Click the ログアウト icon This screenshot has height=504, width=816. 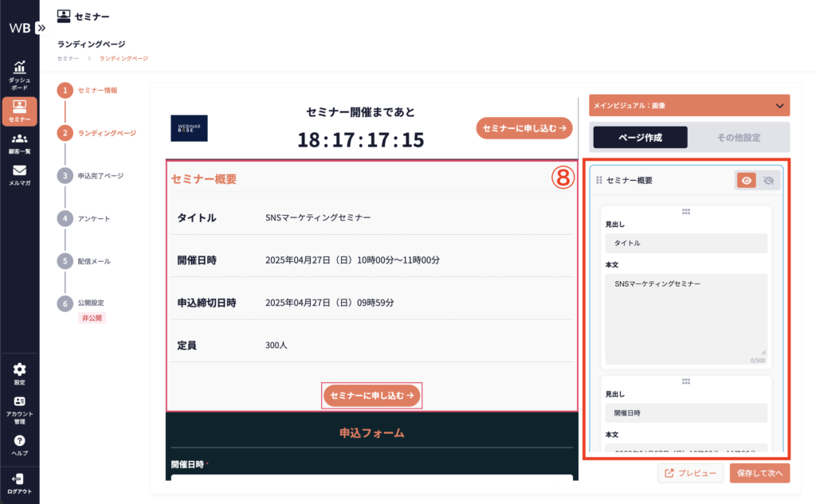[x=19, y=479]
